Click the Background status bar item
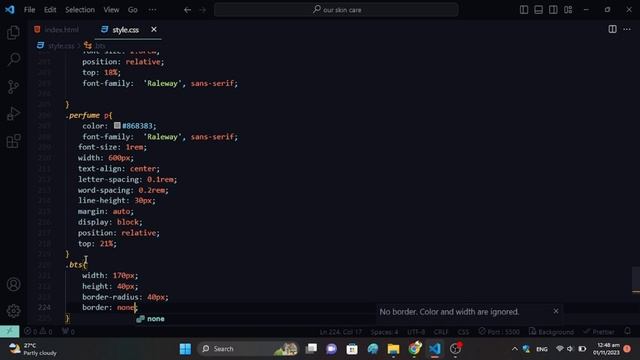640x360 pixels. tap(551, 332)
